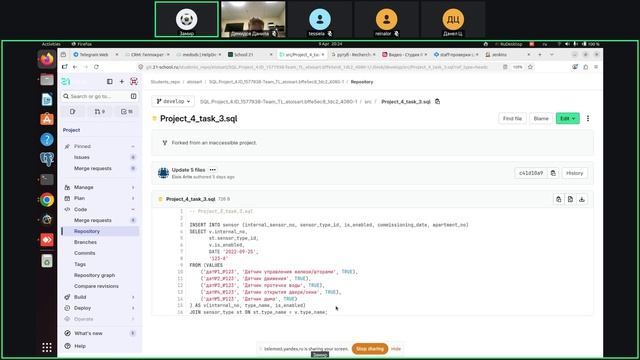This screenshot has width=640, height=360.
Task: Expand the Build sidebar section
Action: pos(100,297)
